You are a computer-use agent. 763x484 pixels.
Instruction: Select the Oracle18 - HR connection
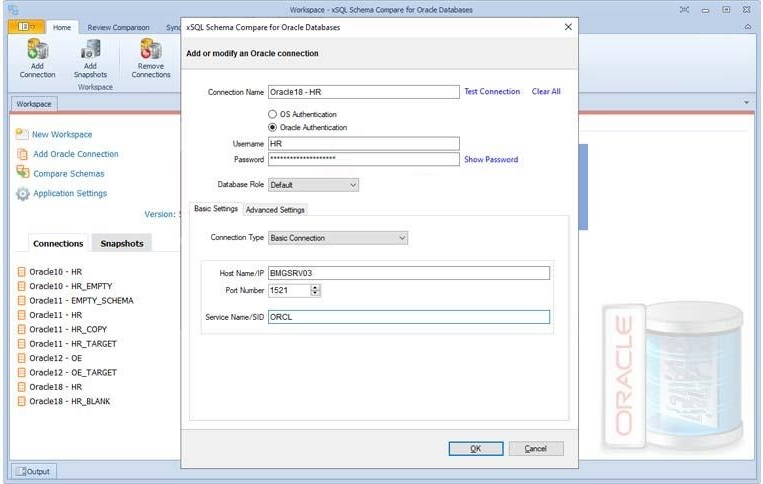tap(55, 387)
